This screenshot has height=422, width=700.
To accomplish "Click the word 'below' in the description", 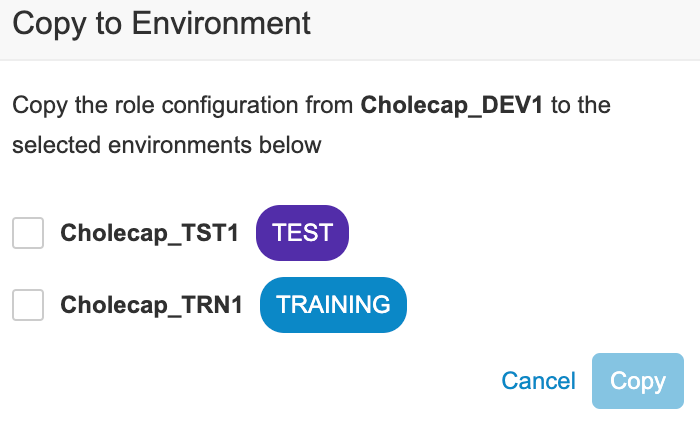I will point(294,145).
